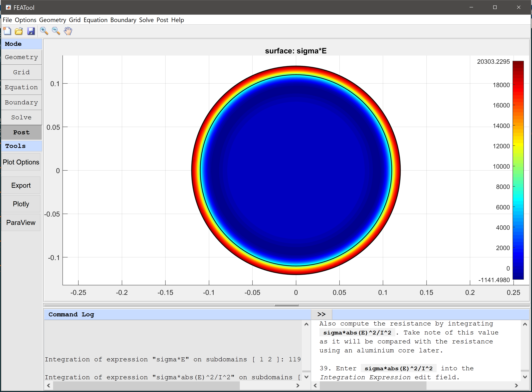This screenshot has height=392, width=532.
Task: Click the 'surface: sigma*E' plot title
Action: 296,51
